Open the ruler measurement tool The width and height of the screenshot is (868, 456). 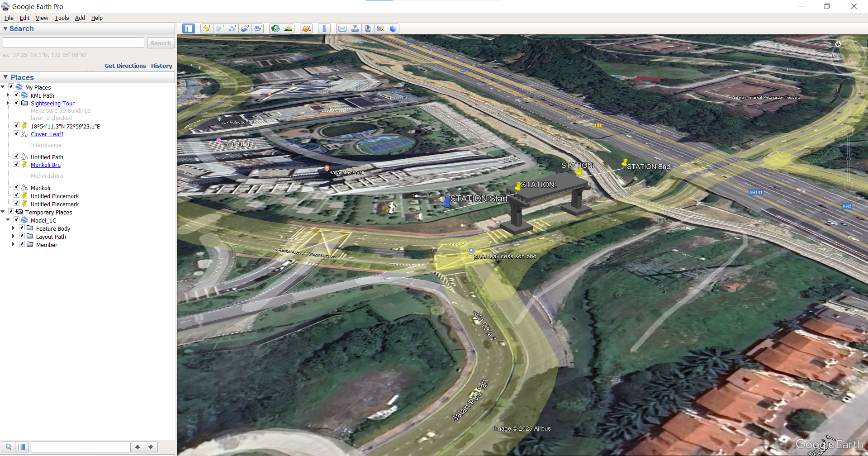click(324, 28)
